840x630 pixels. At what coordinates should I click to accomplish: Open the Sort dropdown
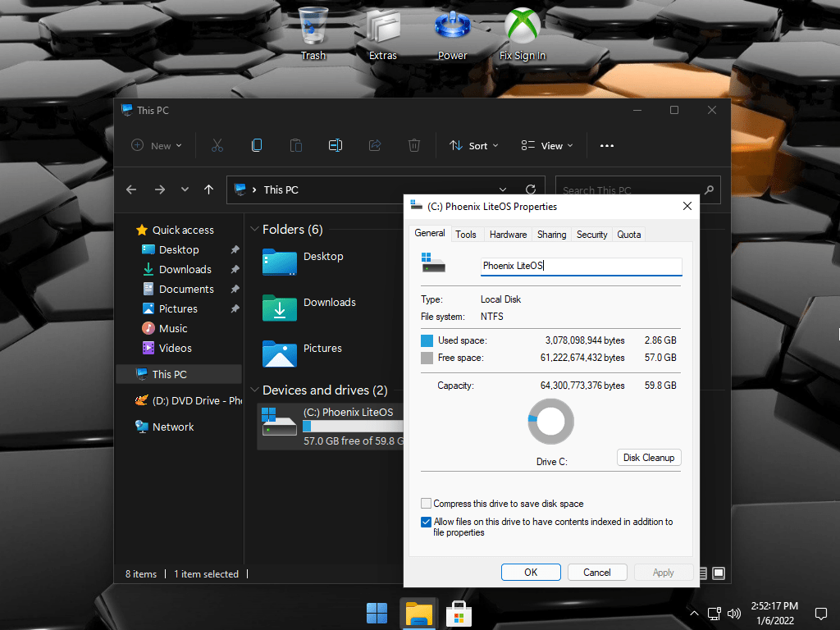474,146
